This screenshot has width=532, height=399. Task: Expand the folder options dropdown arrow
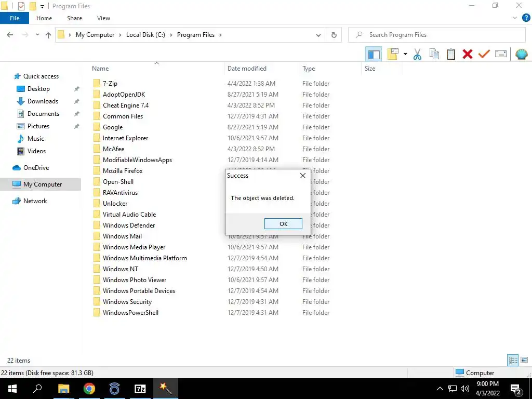coord(405,54)
